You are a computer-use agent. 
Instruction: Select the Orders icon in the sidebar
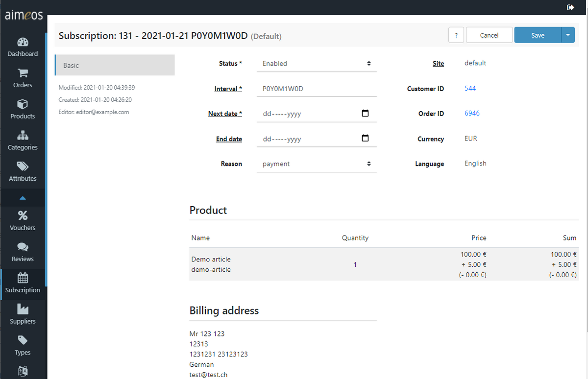(23, 78)
